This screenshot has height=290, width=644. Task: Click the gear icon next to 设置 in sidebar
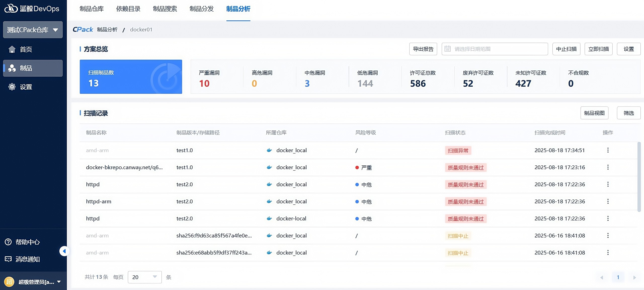coord(12,87)
